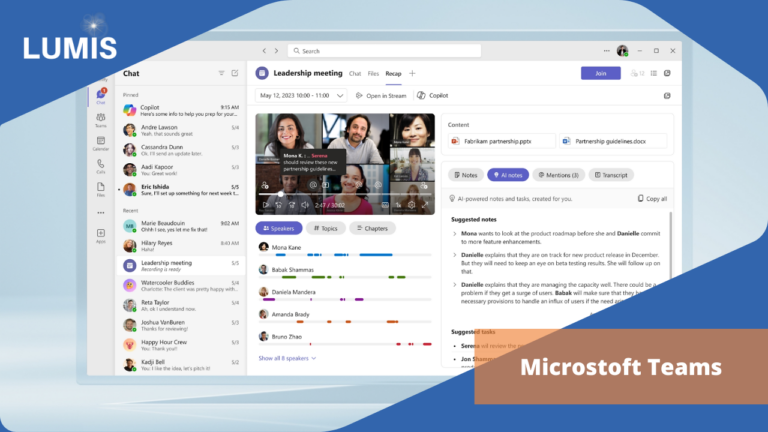Click the meeting recording video thumbnail

(345, 164)
